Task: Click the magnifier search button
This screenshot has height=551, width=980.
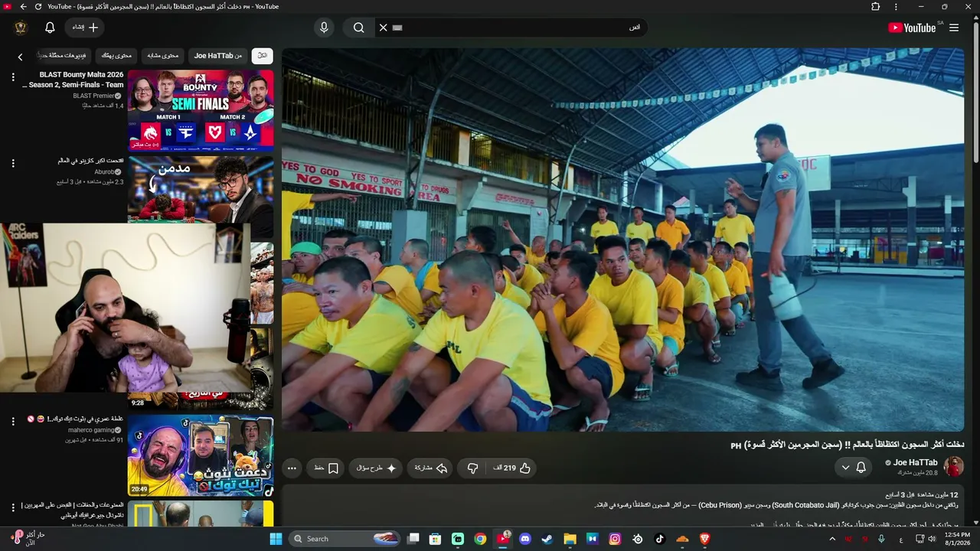Action: coord(358,28)
